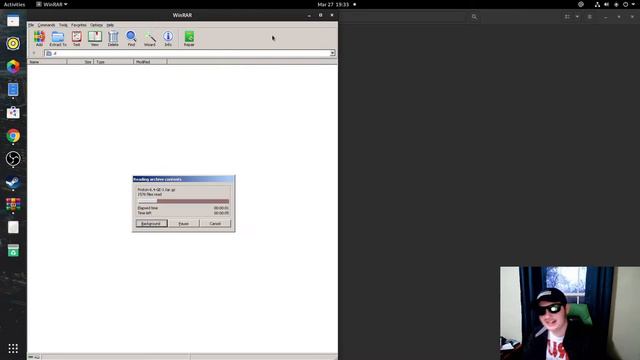Open the Commands menu
640x360 pixels.
click(46, 25)
